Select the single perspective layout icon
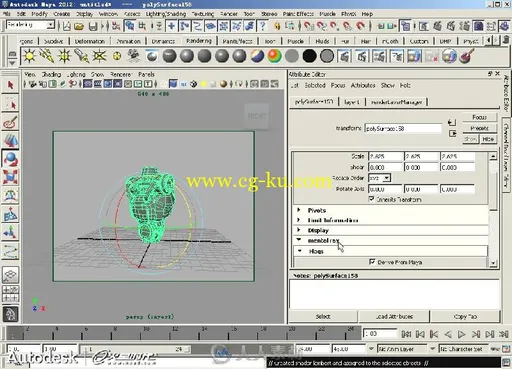 pyautogui.click(x=10, y=275)
